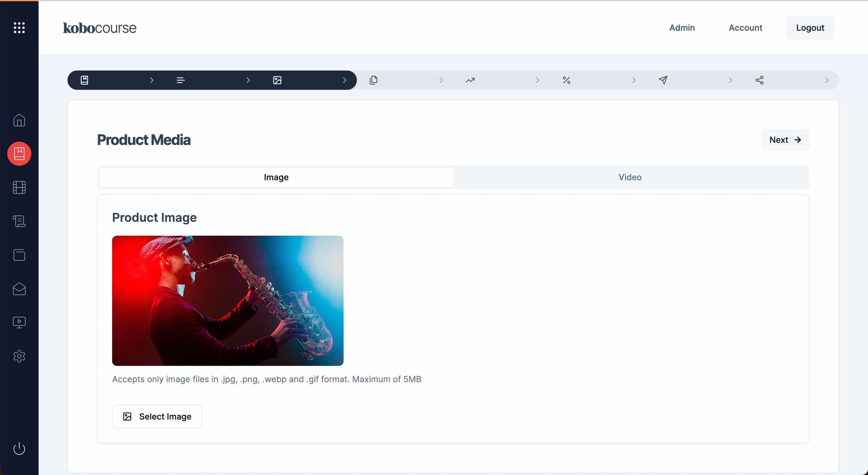
Task: Go to the share step icon
Action: (759, 80)
